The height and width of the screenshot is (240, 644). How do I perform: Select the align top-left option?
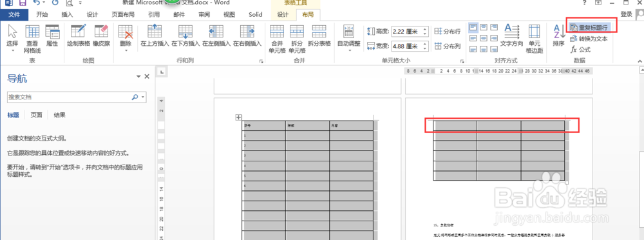point(473,28)
